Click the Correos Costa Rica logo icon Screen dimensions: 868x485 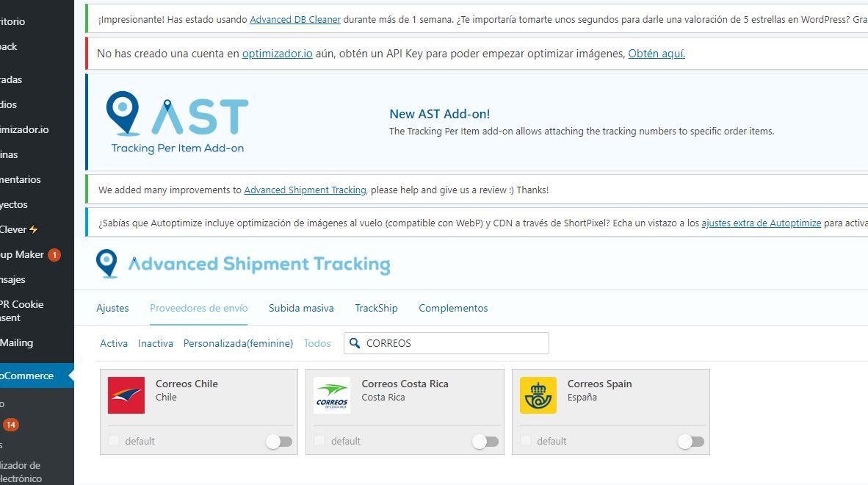point(332,395)
